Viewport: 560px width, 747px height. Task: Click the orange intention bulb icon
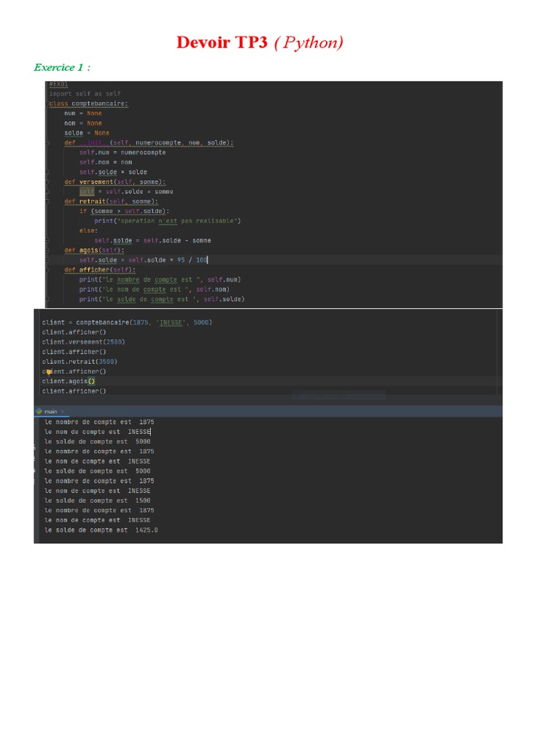pyautogui.click(x=47, y=371)
